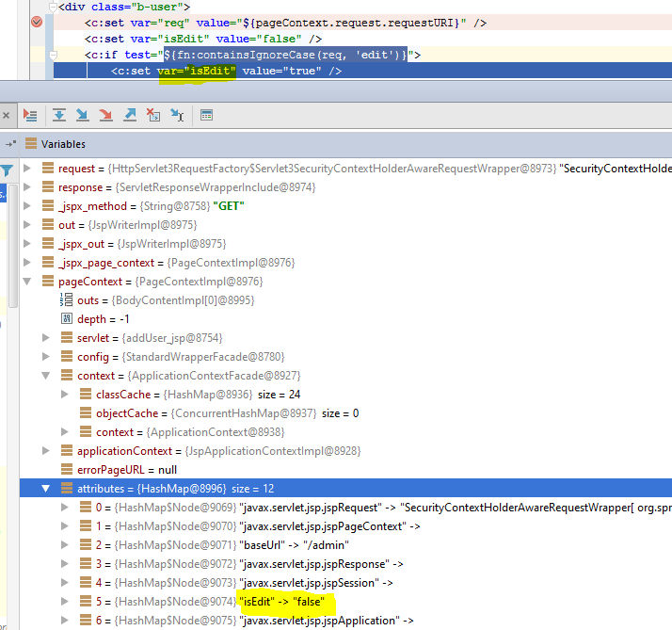672x630 pixels.
Task: Select the baseUrl -> /admin entry text
Action: coord(294,545)
